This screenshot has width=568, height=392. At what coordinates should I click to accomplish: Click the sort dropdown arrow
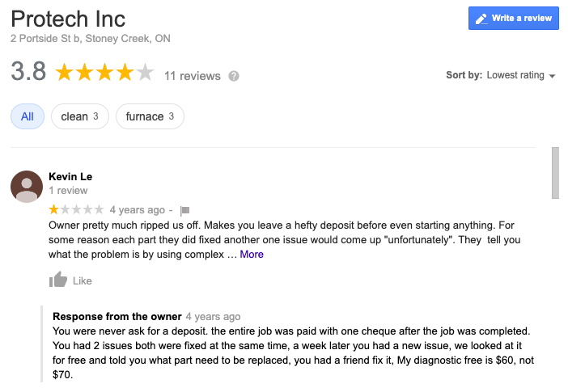pos(553,76)
